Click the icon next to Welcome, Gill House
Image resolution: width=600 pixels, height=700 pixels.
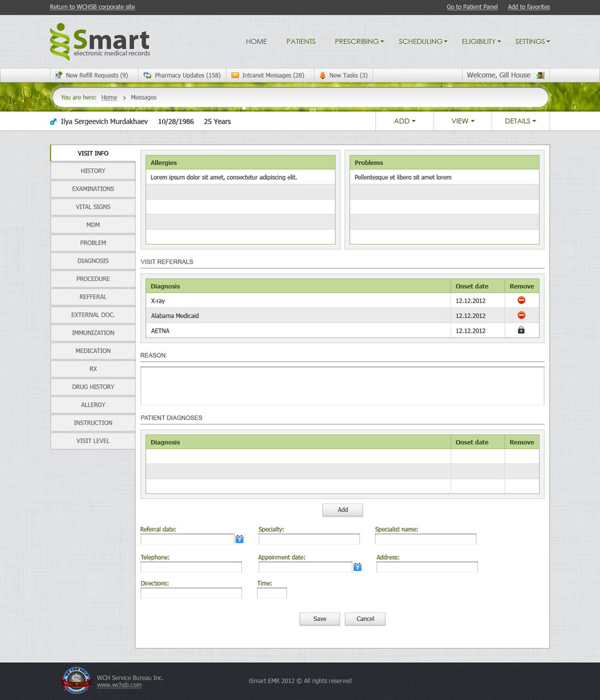click(x=540, y=74)
